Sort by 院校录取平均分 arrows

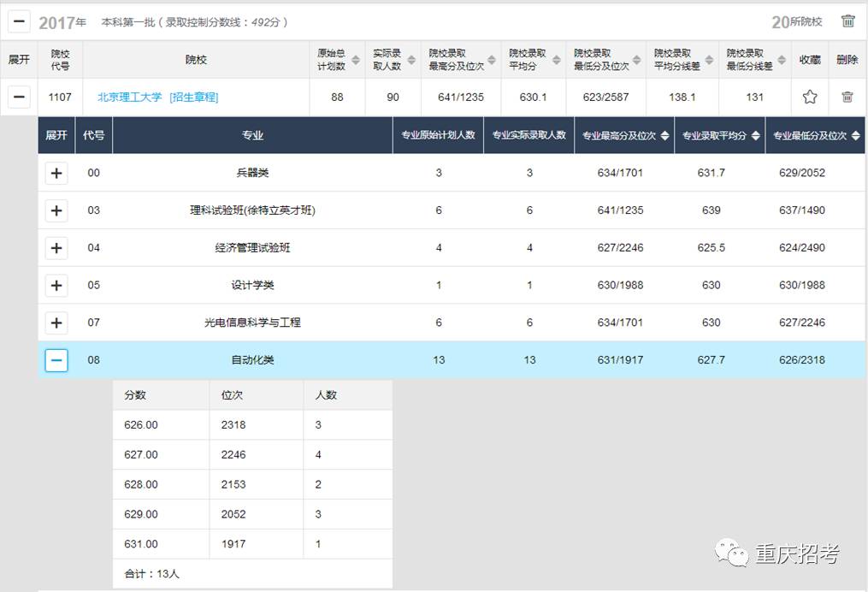pyautogui.click(x=557, y=60)
